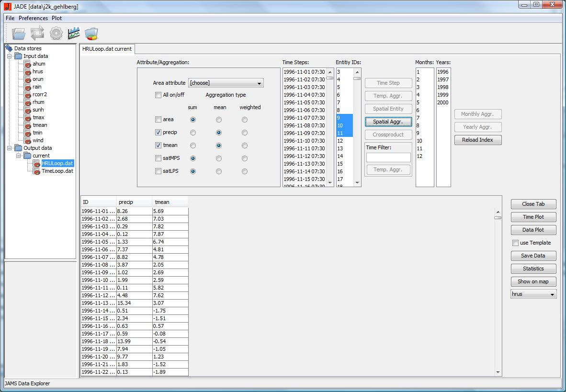Click the time series chart toolbar icon

point(74,34)
